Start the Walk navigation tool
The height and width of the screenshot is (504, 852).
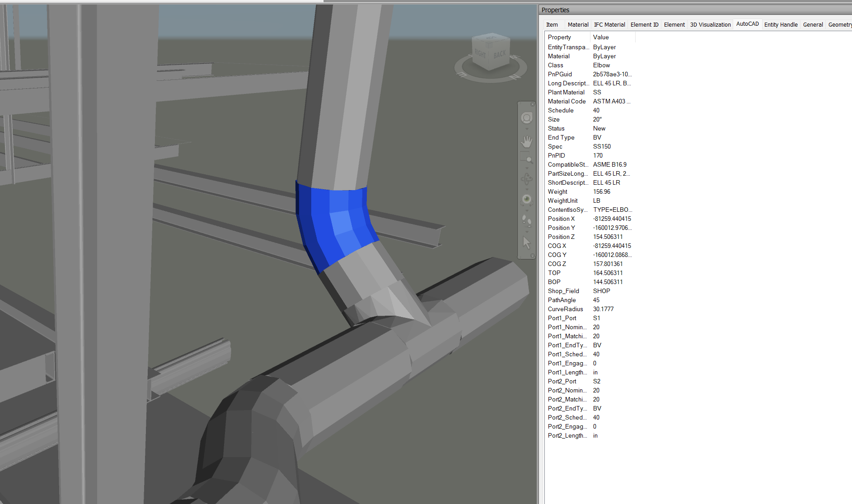coord(526,219)
